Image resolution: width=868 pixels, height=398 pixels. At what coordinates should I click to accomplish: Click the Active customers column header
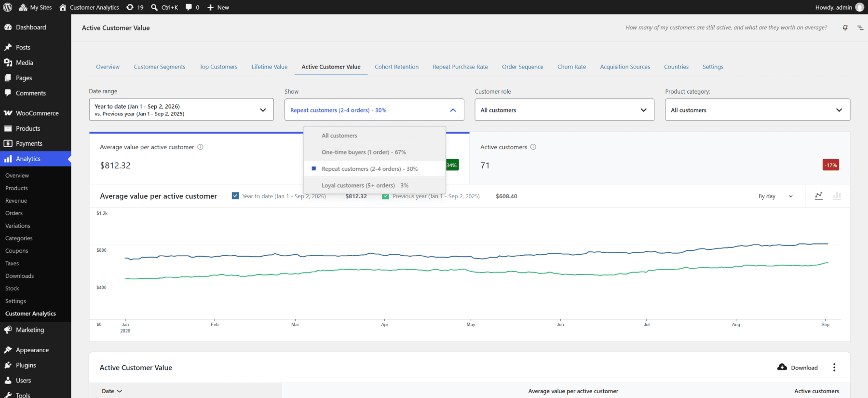(816, 391)
